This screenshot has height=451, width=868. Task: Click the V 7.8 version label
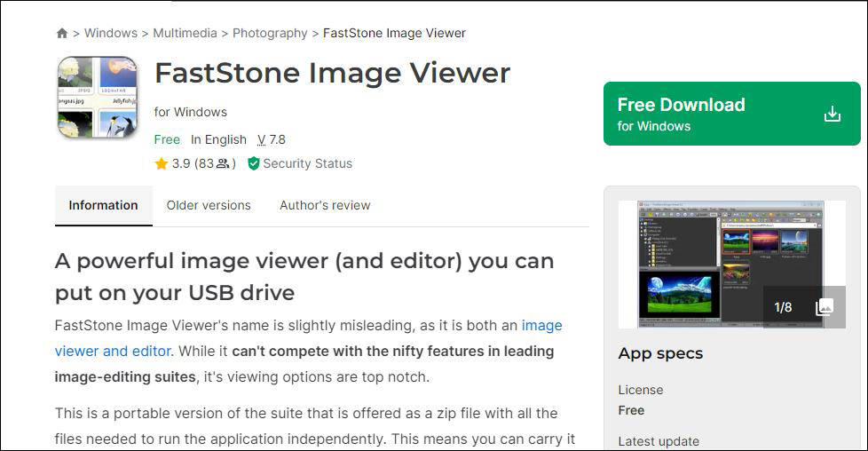[x=272, y=139]
